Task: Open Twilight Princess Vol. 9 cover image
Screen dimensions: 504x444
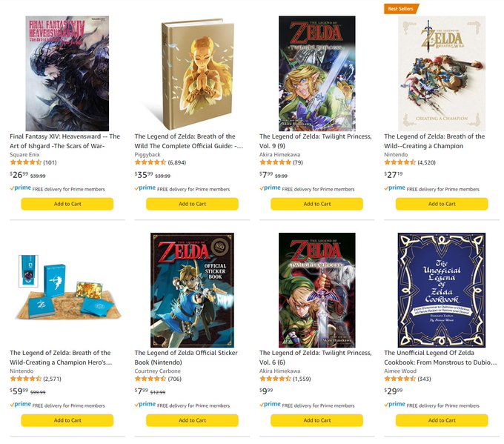Action: pos(316,73)
